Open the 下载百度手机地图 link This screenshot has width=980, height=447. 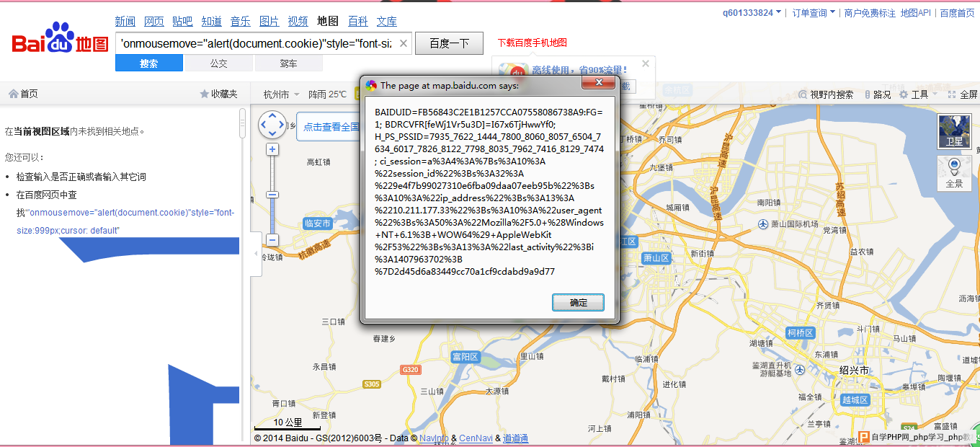[x=533, y=43]
